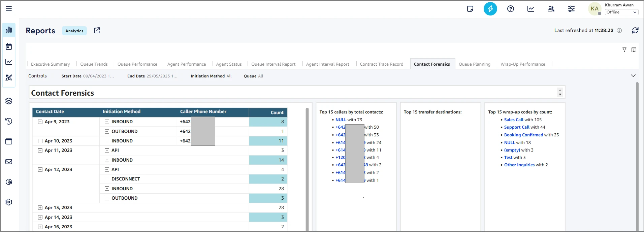Open the filter funnel icon
The height and width of the screenshot is (232, 644).
[624, 50]
